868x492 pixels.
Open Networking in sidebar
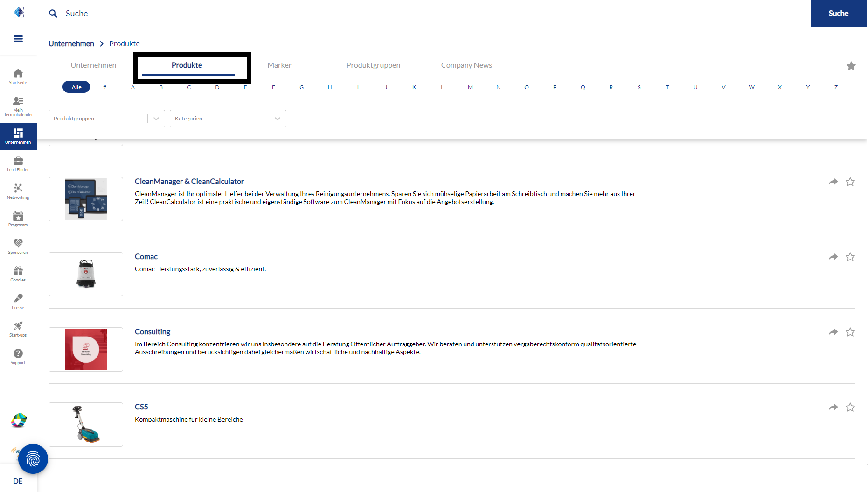(x=18, y=191)
